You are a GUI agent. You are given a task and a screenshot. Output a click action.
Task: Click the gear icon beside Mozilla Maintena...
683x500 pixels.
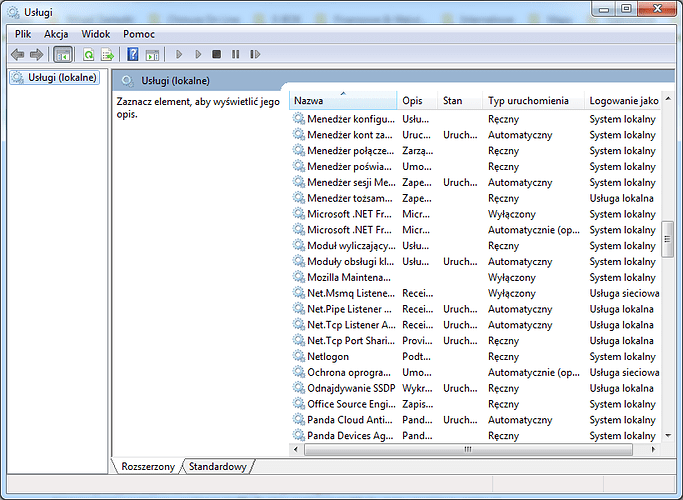pos(298,277)
